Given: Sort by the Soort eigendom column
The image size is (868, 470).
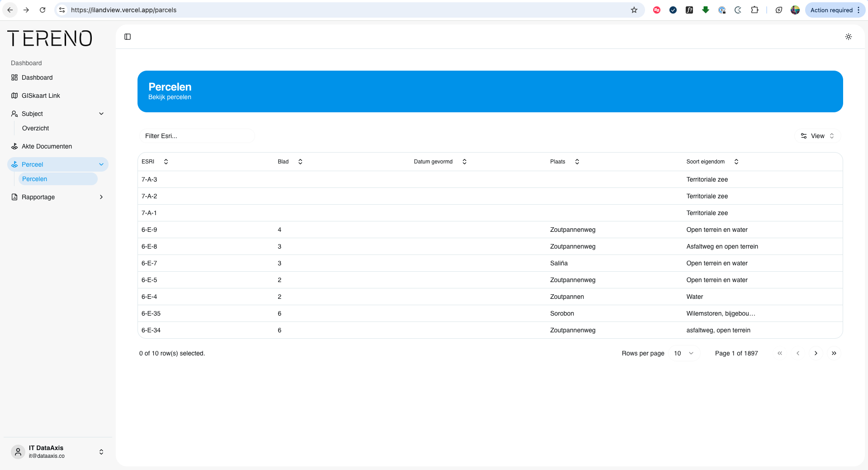Looking at the screenshot, I should click(712, 162).
